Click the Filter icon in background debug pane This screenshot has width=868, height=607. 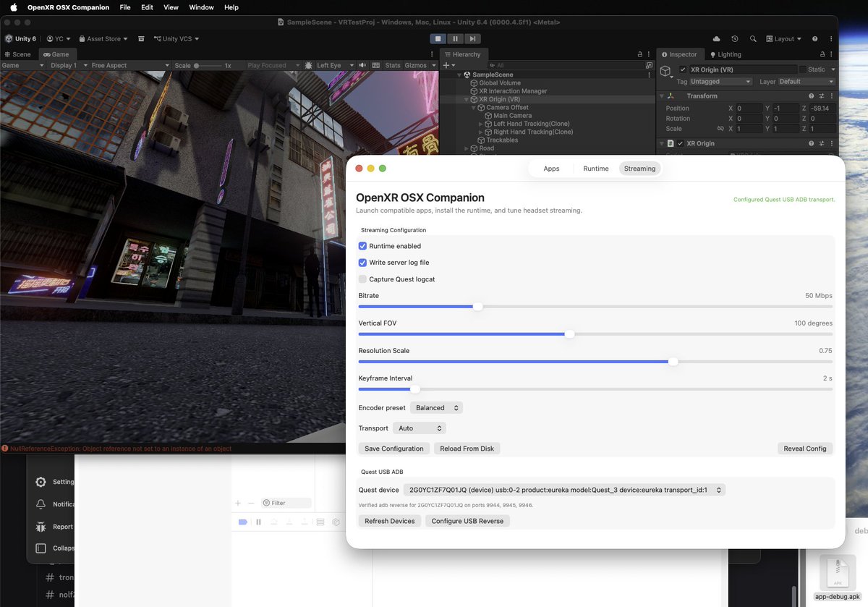(x=266, y=503)
